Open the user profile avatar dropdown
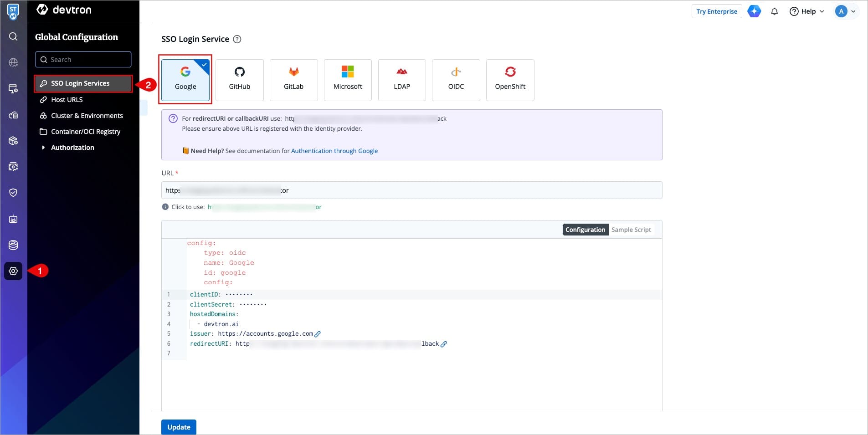Screen dimensions: 868x435 click(x=845, y=11)
